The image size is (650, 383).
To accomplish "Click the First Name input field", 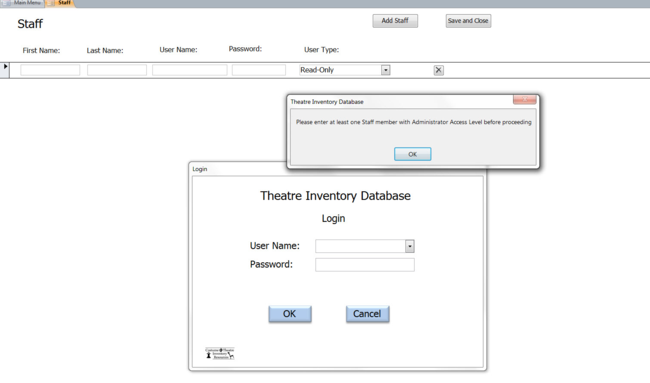I will 50,70.
